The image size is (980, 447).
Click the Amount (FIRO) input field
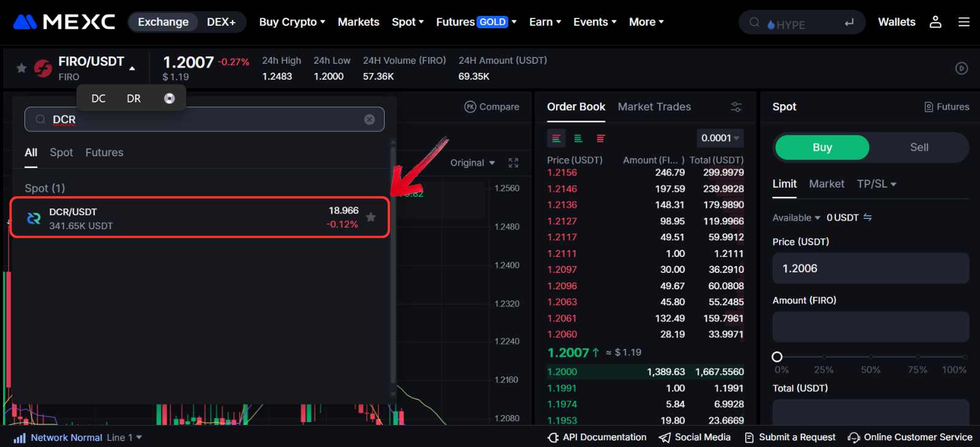pyautogui.click(x=870, y=327)
